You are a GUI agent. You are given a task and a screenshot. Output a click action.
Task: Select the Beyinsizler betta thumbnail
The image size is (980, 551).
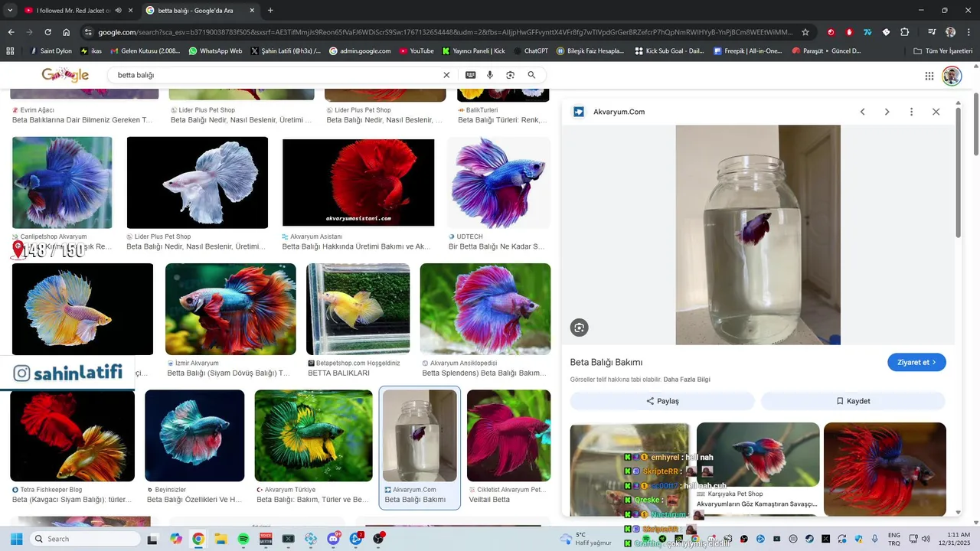(194, 435)
